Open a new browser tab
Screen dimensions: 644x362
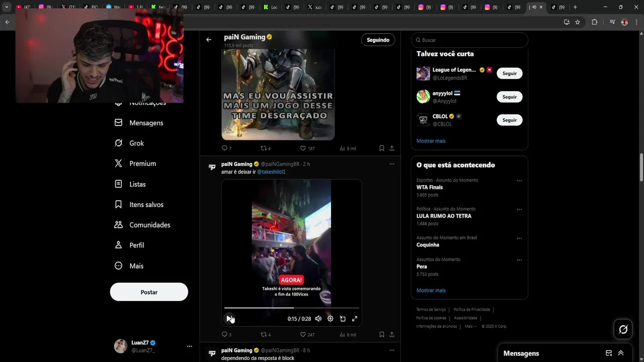click(575, 7)
